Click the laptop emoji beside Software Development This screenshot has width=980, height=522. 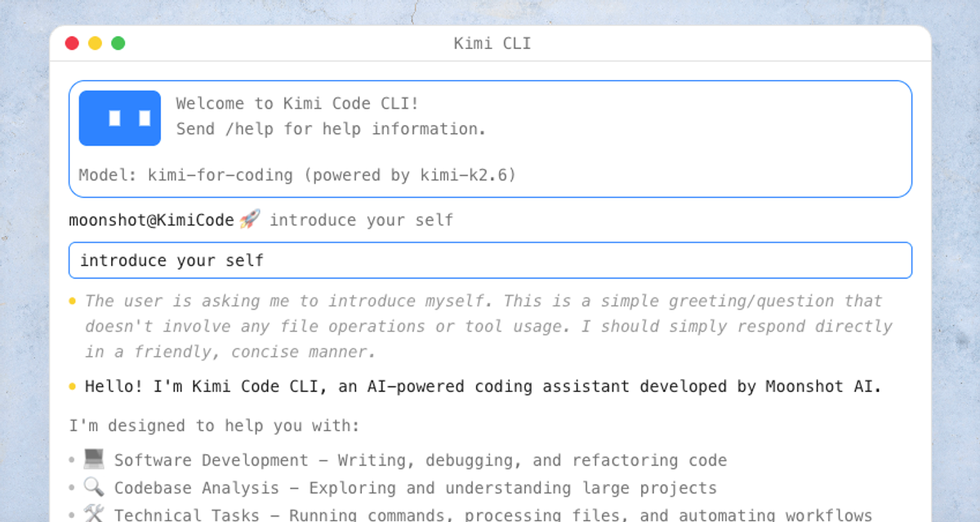[93, 459]
